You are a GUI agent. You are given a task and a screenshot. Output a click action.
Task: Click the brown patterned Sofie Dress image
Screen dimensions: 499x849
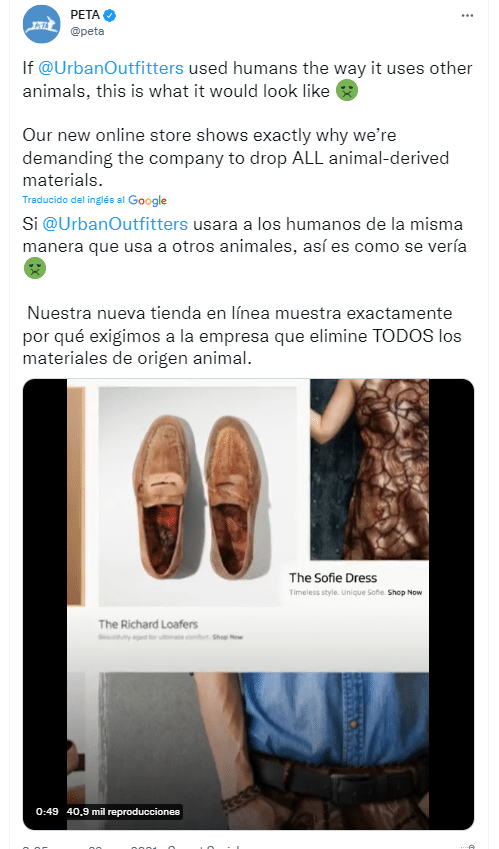370,469
